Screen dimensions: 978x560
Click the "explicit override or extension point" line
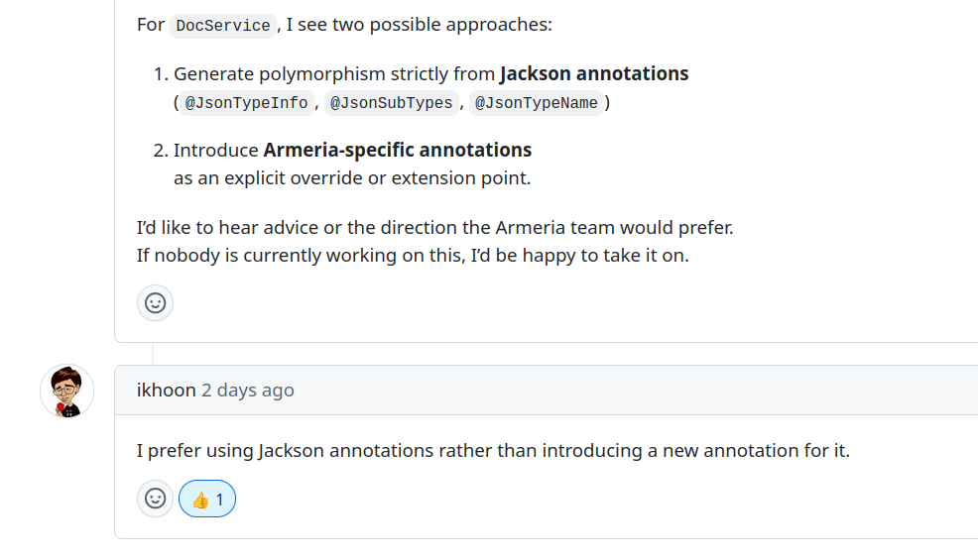click(352, 178)
